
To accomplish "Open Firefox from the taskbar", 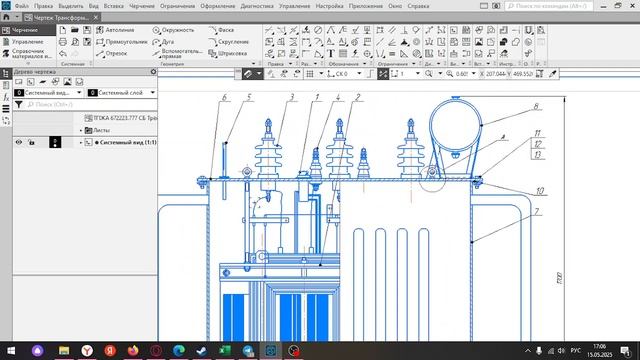I will [x=133, y=351].
